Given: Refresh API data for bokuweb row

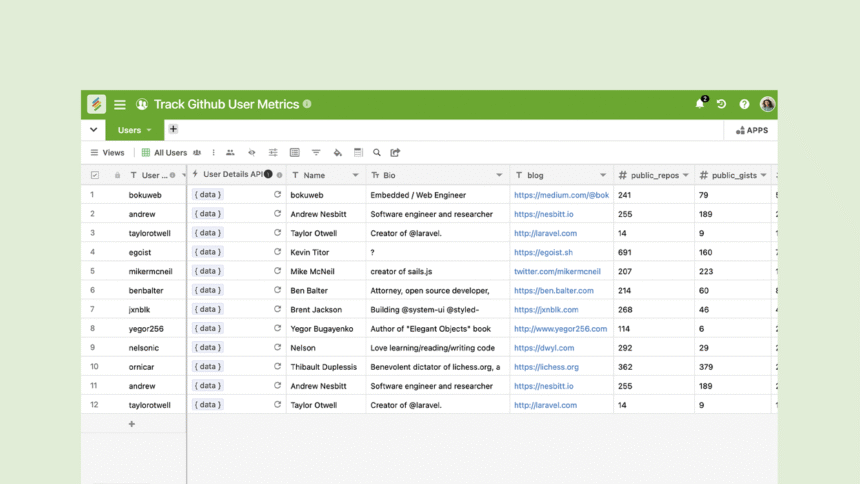Looking at the screenshot, I should pyautogui.click(x=278, y=194).
